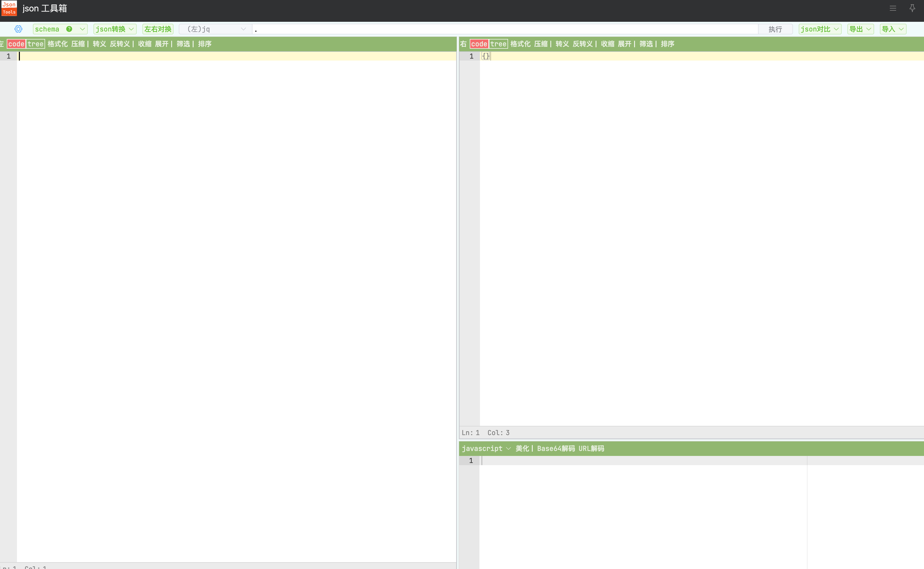Click 格式化 in the left panel toolbar
Screen dimensions: 924x569
tap(57, 44)
